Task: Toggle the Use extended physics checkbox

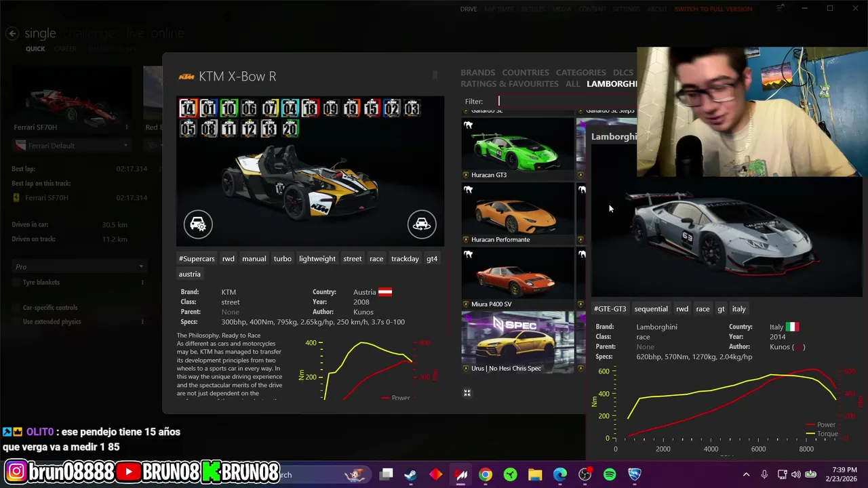Action: [16, 322]
